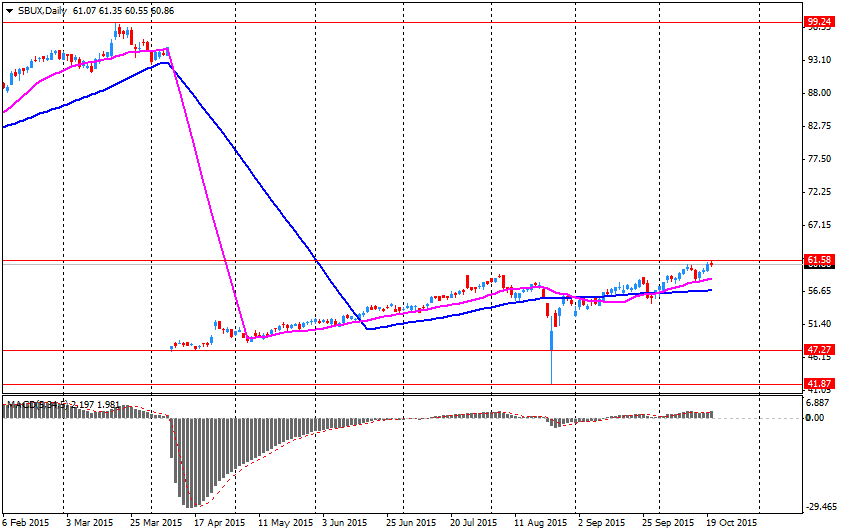Viewport: 842px width, 531px height.
Task: Click the 67.15 value on price axis
Action: (819, 225)
